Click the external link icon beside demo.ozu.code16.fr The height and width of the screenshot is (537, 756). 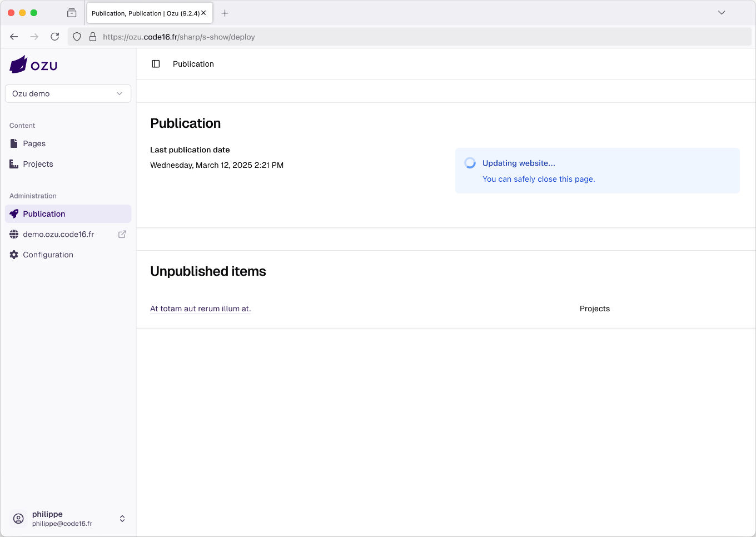coord(122,234)
